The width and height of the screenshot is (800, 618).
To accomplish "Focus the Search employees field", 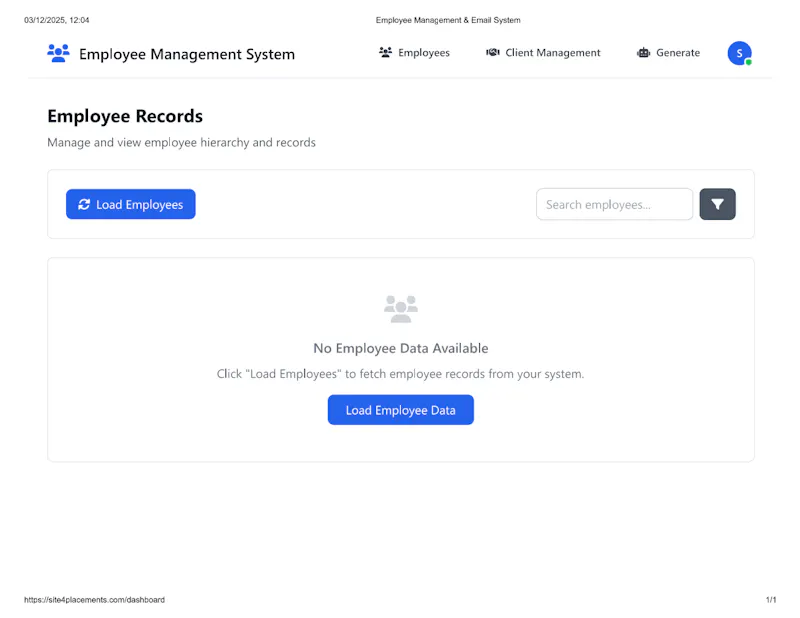I will [614, 204].
